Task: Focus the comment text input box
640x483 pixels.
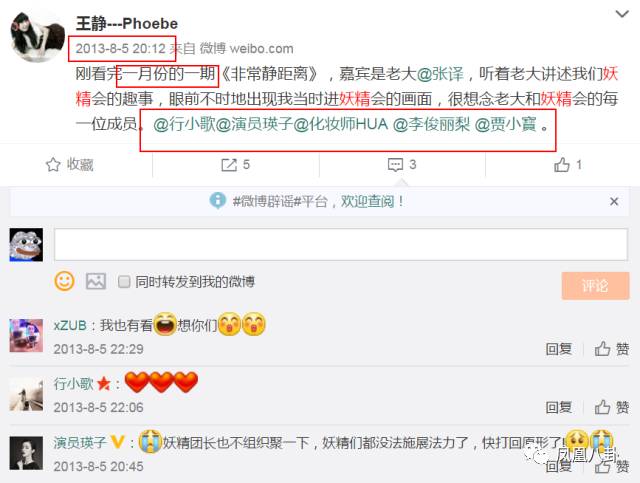Action: (341, 245)
